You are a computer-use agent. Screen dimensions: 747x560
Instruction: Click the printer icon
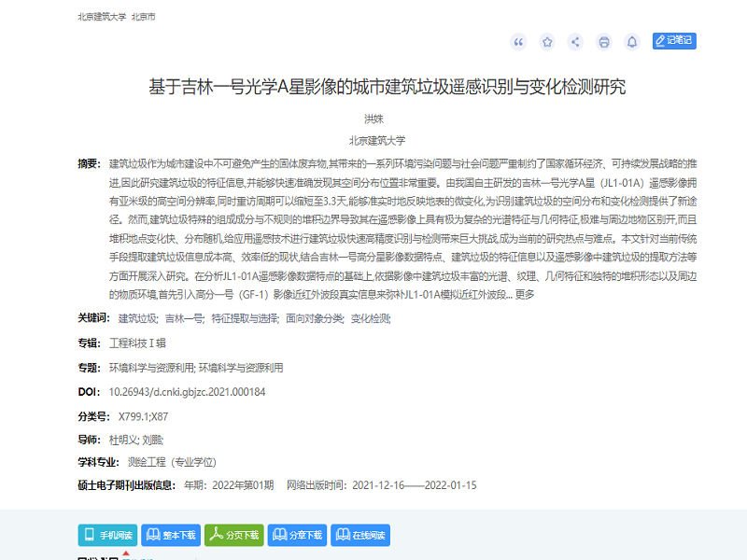pyautogui.click(x=604, y=41)
